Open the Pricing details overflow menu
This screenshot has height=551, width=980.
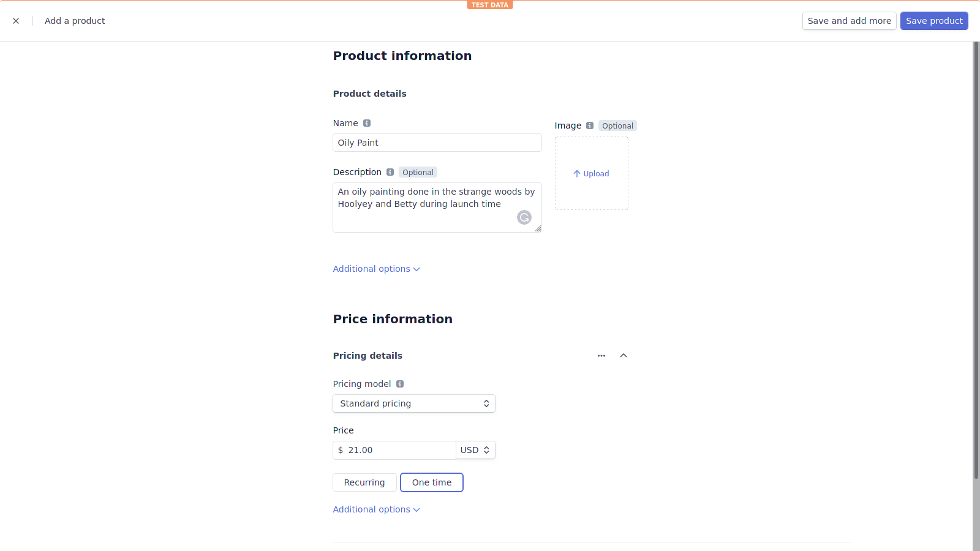pos(601,356)
